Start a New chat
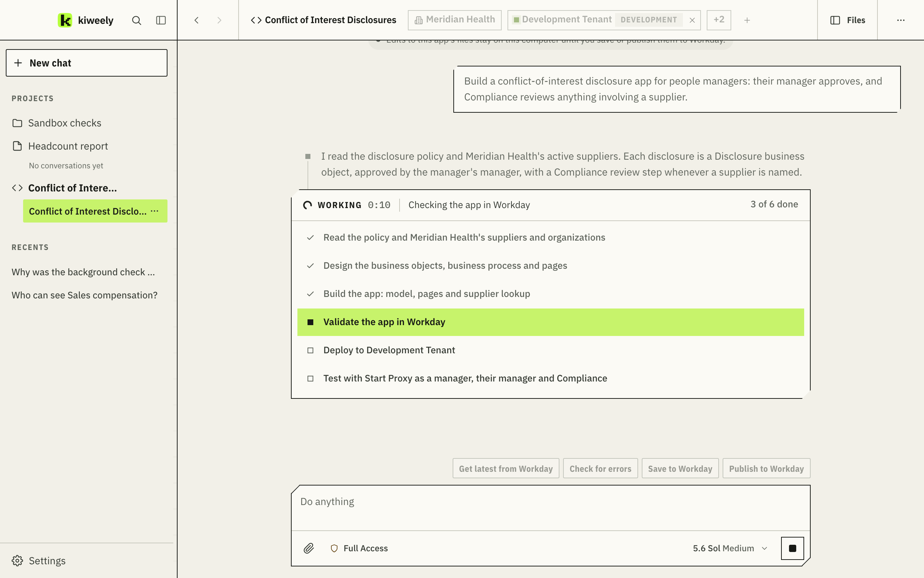The height and width of the screenshot is (578, 924). point(87,63)
